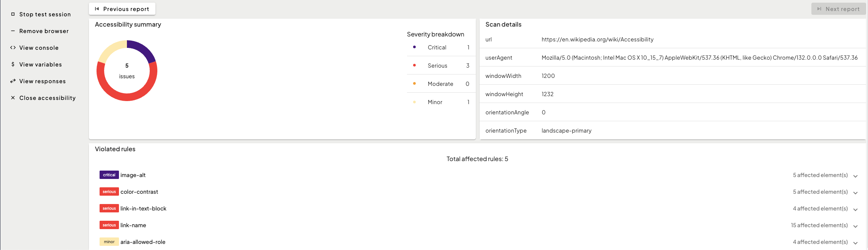Expand the image-alt rule chevron
The width and height of the screenshot is (868, 250).
click(855, 176)
